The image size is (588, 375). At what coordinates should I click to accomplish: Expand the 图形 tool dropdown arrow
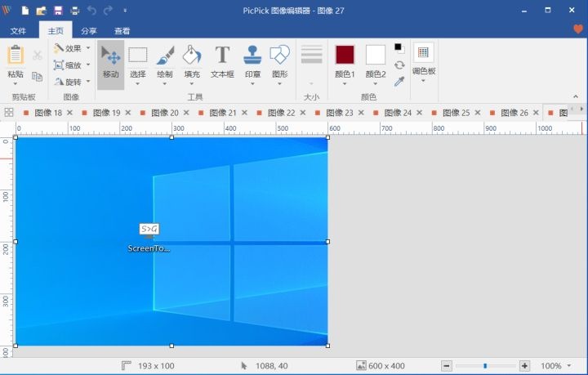(280, 84)
